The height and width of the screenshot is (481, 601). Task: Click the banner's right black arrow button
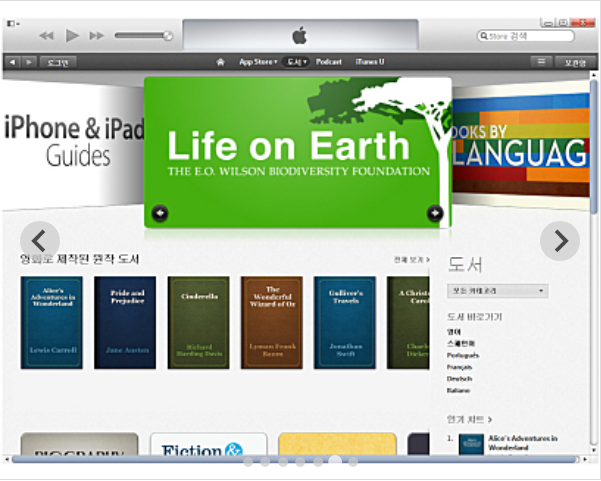pyautogui.click(x=435, y=213)
